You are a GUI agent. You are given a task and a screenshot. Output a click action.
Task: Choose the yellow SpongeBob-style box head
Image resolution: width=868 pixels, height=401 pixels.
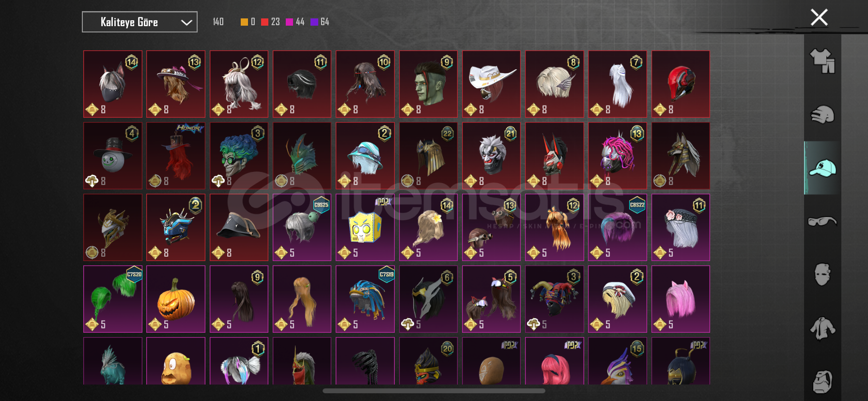(x=365, y=227)
